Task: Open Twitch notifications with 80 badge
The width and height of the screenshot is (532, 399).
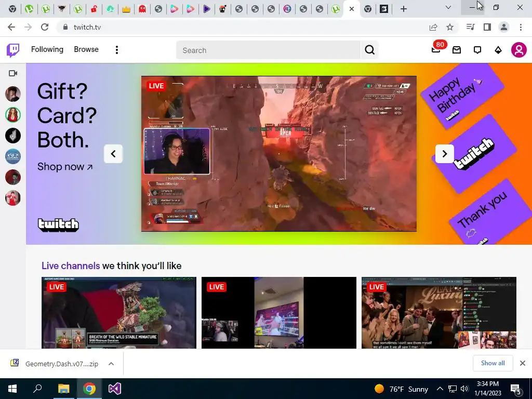Action: point(436,49)
